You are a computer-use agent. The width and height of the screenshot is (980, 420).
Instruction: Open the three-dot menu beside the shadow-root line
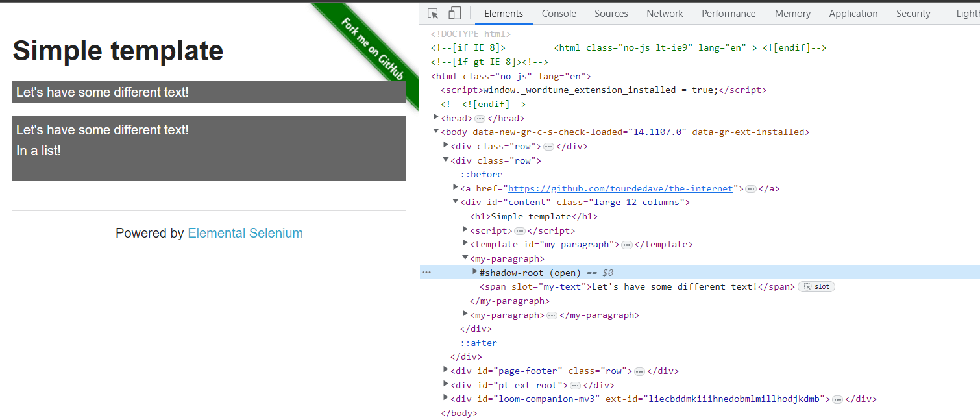426,273
